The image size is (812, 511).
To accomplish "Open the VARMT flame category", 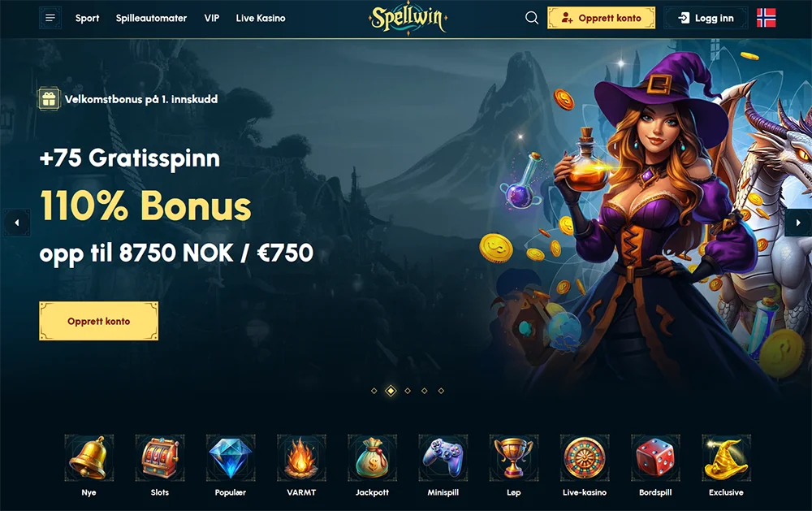I will [301, 458].
